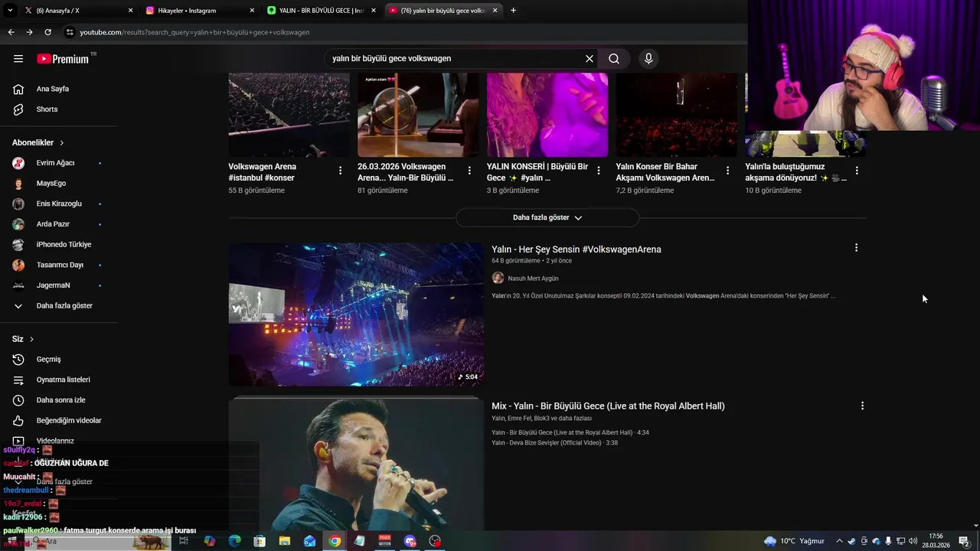
Task: Expand the Abonelikler section chevron
Action: [x=62, y=143]
